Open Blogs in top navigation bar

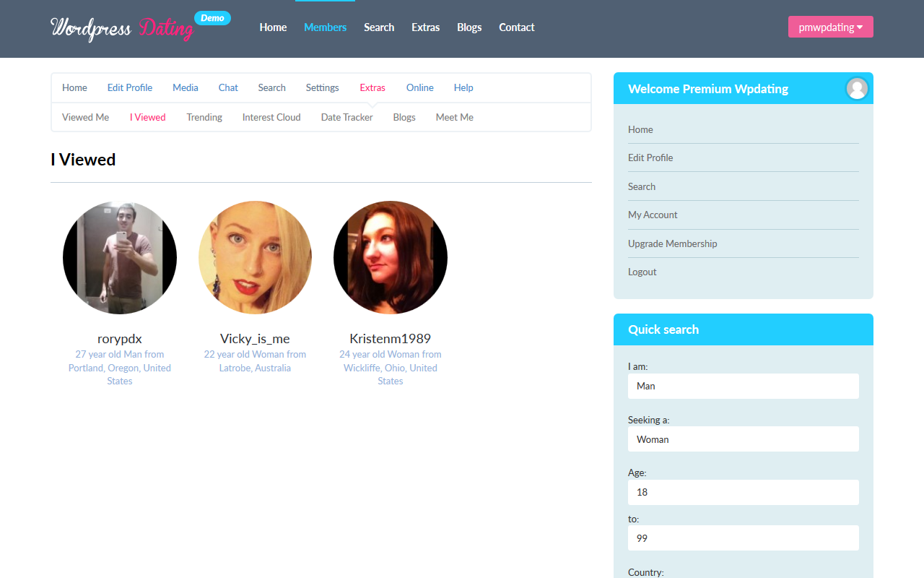[469, 27]
